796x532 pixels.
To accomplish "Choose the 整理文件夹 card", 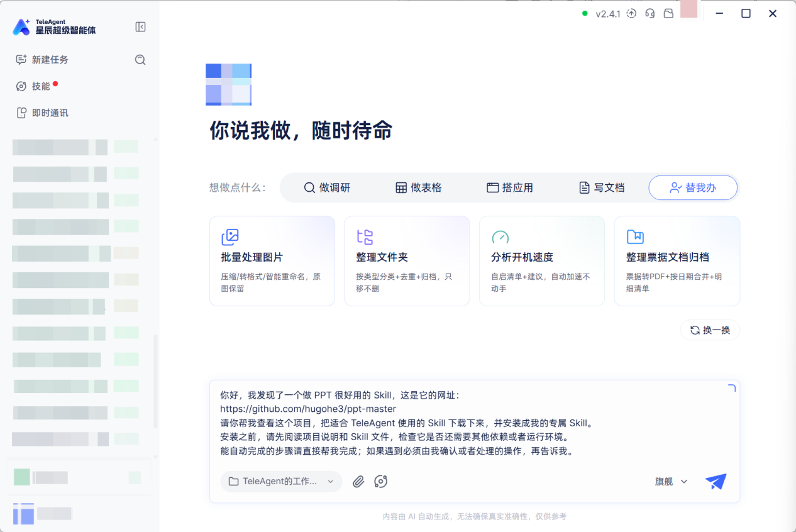I will 407,261.
